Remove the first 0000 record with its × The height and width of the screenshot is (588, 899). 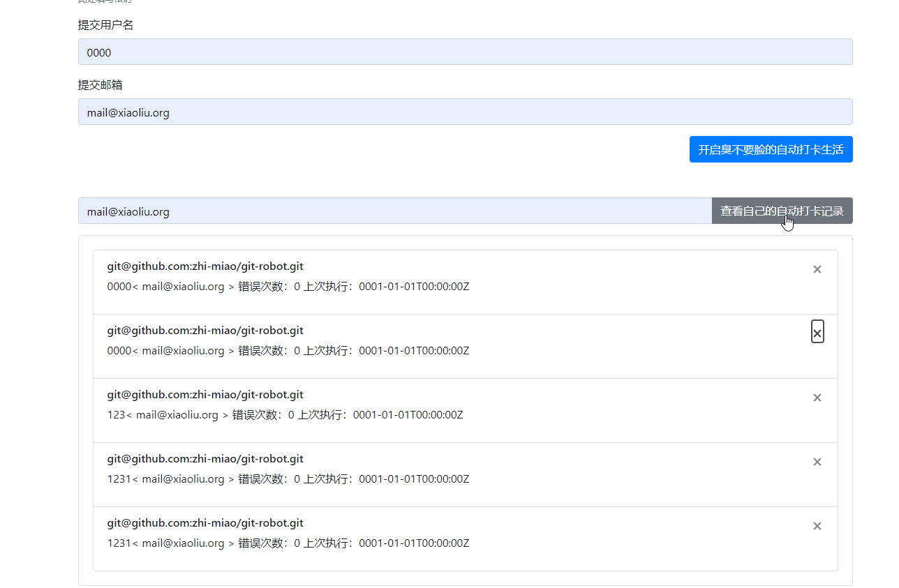[x=817, y=269]
